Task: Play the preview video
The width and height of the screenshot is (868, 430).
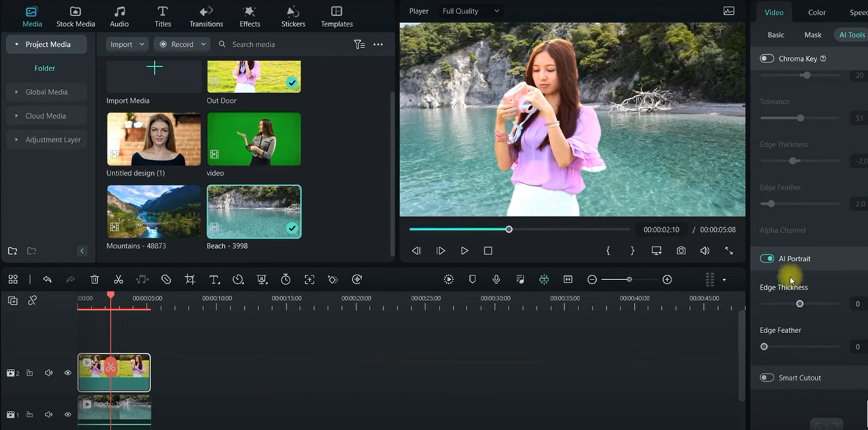Action: tap(465, 251)
